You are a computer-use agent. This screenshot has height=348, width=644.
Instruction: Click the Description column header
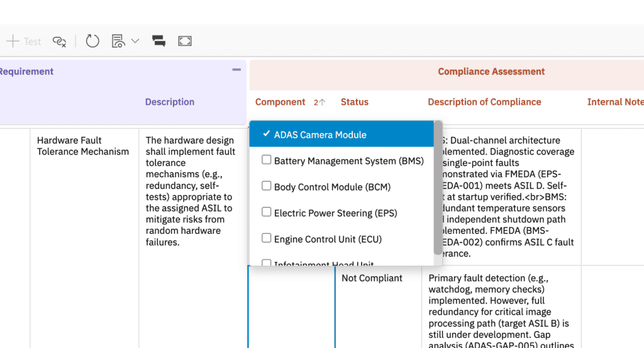(170, 102)
